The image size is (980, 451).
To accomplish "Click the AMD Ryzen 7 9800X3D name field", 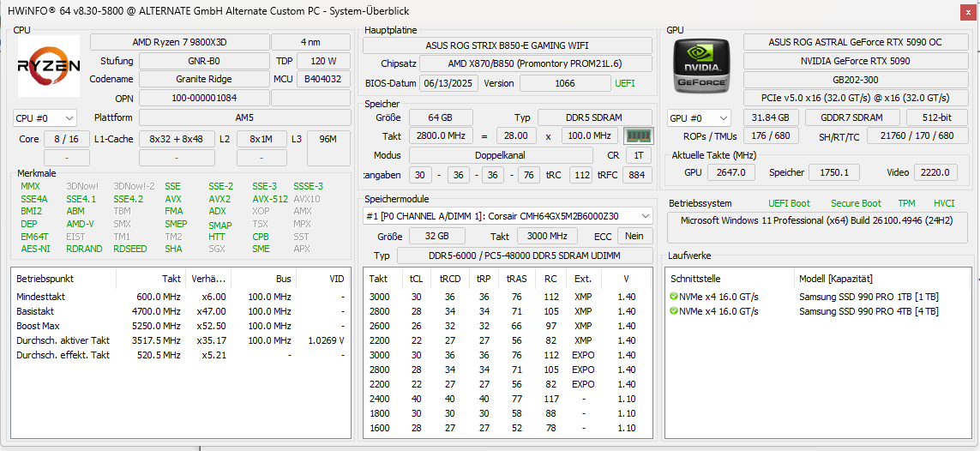I will coord(179,43).
